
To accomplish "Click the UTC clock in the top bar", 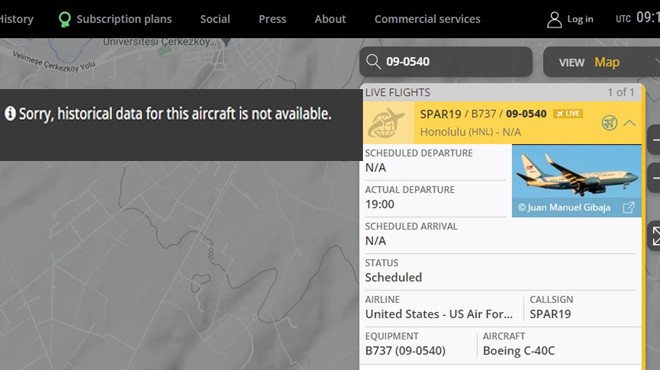I will [638, 18].
